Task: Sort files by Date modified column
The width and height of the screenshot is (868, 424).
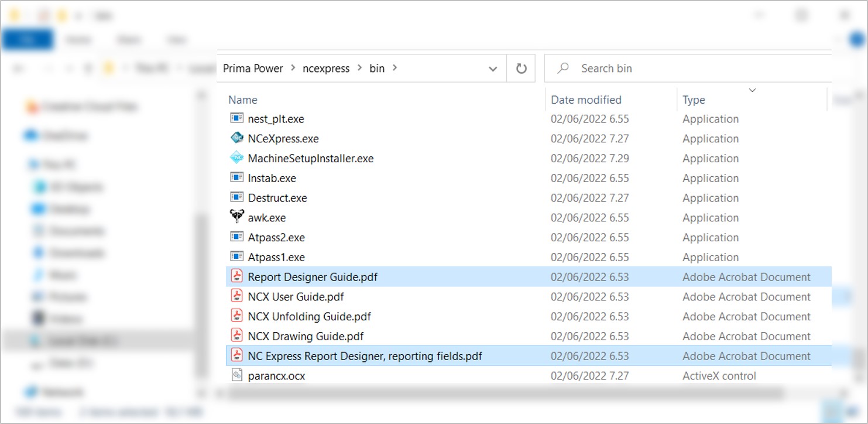Action: click(586, 100)
